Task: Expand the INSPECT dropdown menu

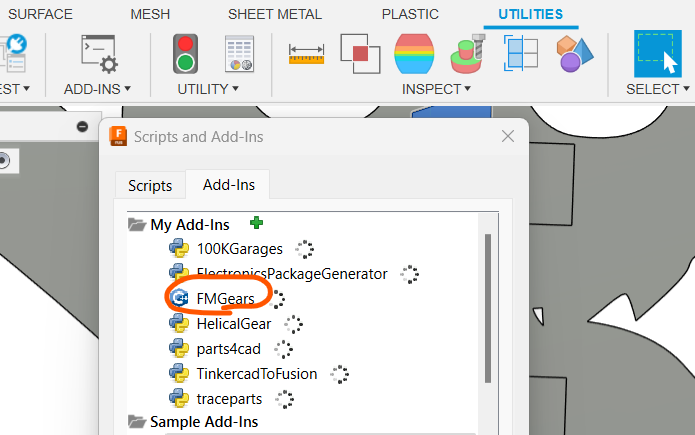Action: point(436,89)
